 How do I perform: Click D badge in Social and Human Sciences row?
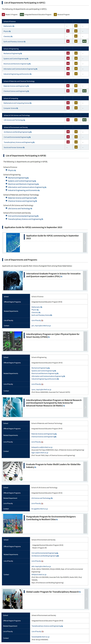tap(76, 147)
